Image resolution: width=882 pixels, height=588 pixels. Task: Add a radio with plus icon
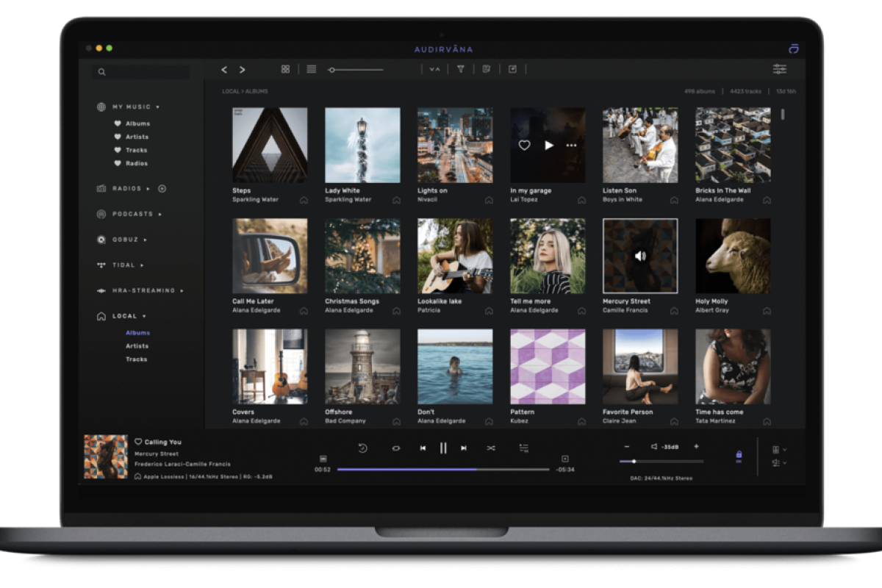tap(162, 189)
